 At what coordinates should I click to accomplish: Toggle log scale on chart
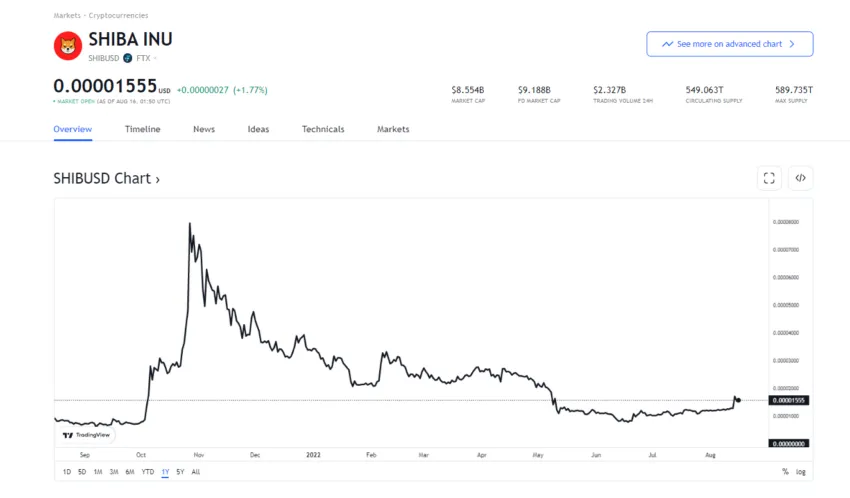(801, 472)
